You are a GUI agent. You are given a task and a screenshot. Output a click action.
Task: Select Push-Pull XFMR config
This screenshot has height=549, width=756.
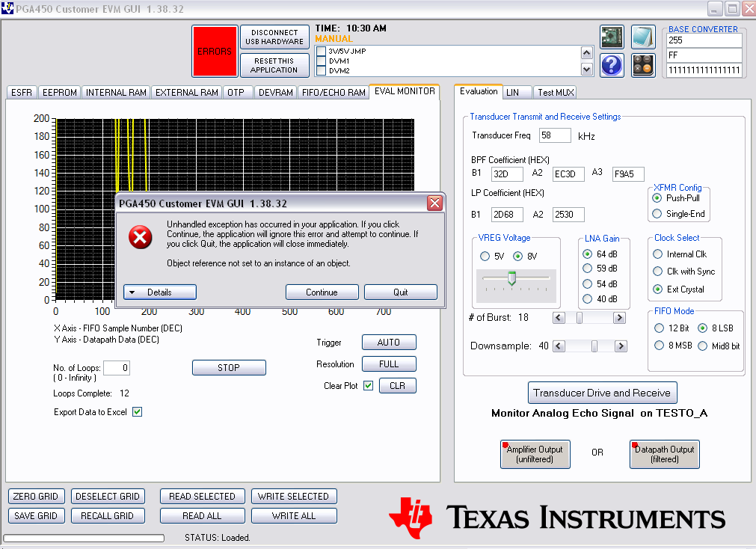tap(657, 197)
